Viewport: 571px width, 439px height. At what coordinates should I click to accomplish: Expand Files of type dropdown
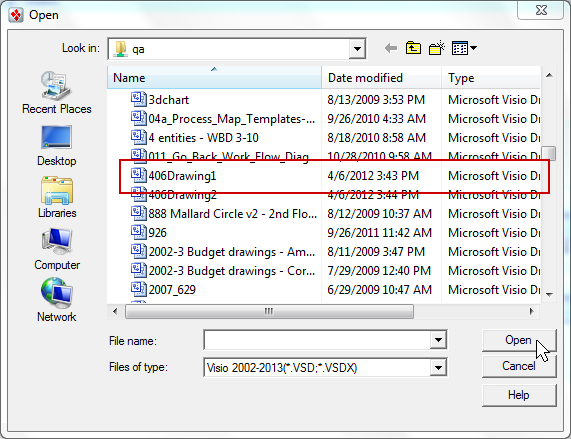point(438,368)
